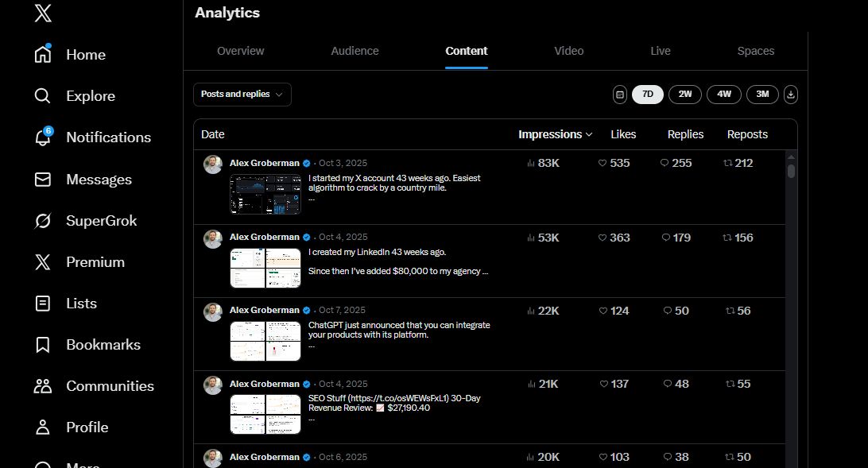This screenshot has height=468, width=868.
Task: Click the posts list scrollbar thumb
Action: tap(791, 171)
